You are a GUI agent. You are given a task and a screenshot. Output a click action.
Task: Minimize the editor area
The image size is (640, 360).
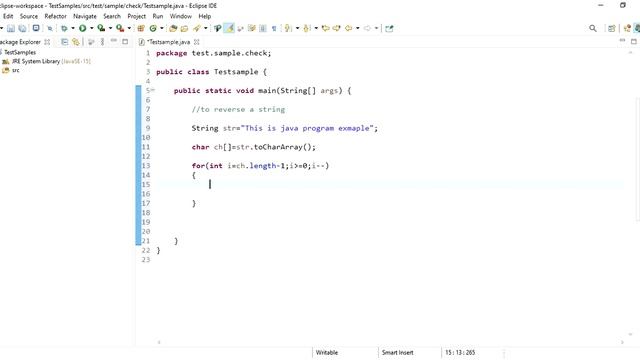tap(622, 41)
